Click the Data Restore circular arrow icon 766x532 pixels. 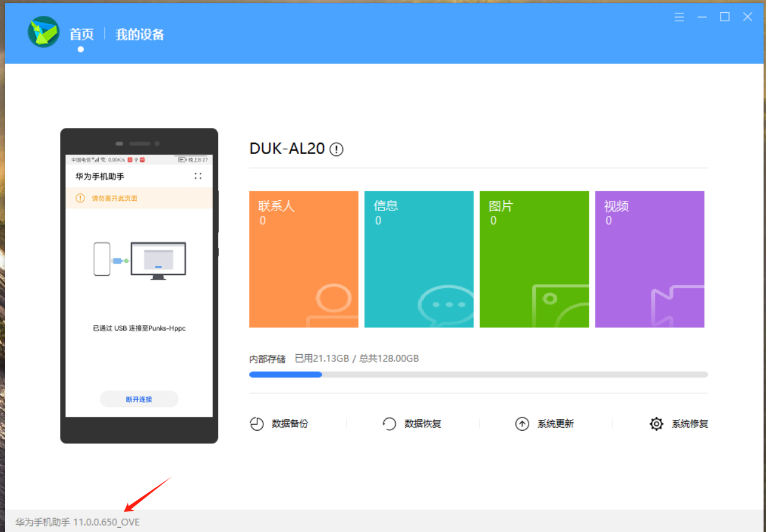(389, 424)
